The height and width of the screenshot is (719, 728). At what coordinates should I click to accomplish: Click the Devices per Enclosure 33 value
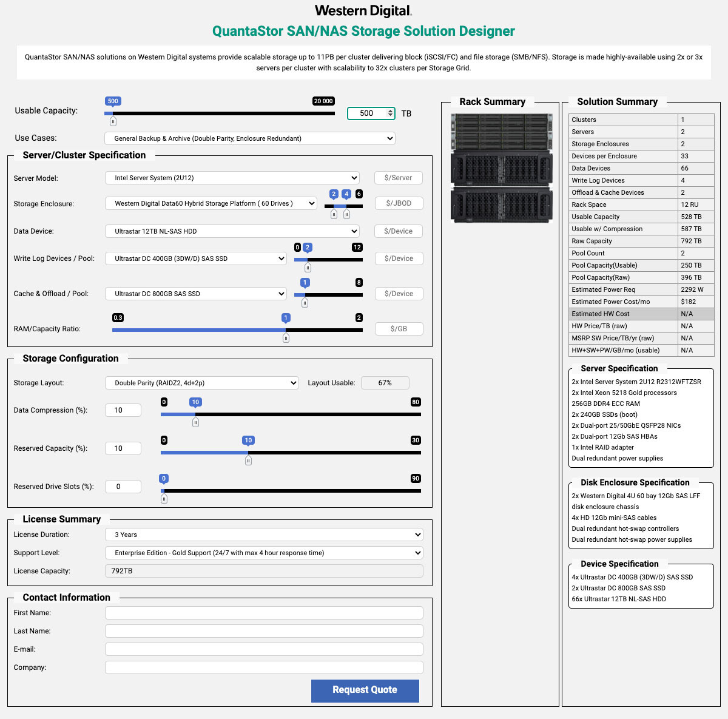click(x=684, y=156)
